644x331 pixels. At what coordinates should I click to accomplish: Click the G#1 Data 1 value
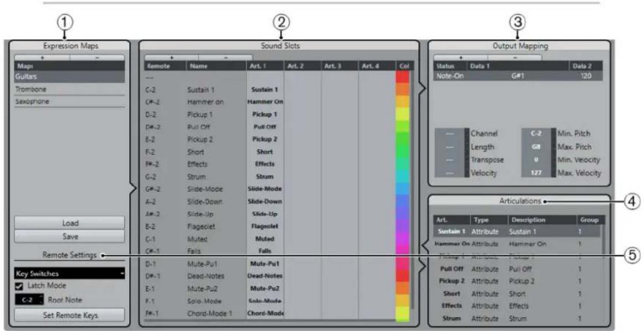(x=518, y=76)
